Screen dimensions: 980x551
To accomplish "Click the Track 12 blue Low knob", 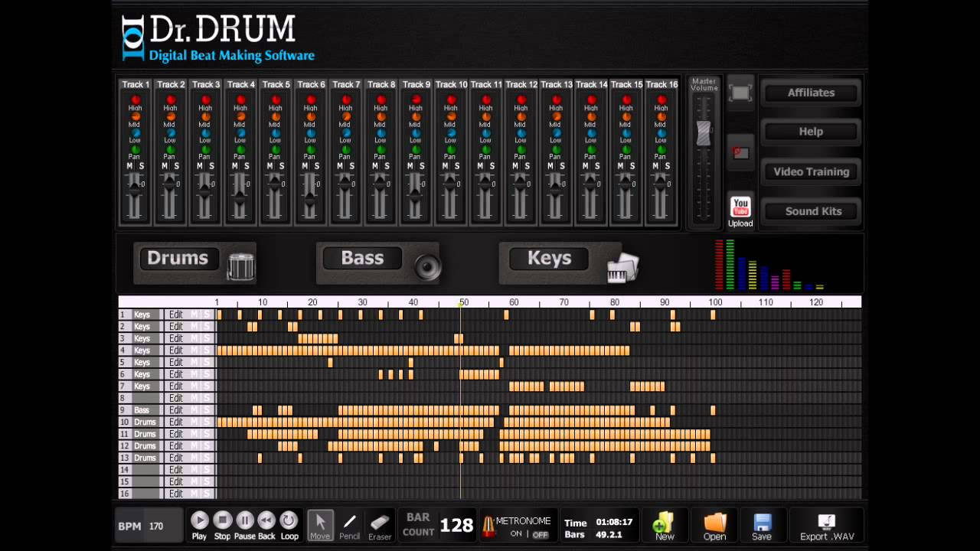I will coord(521,132).
